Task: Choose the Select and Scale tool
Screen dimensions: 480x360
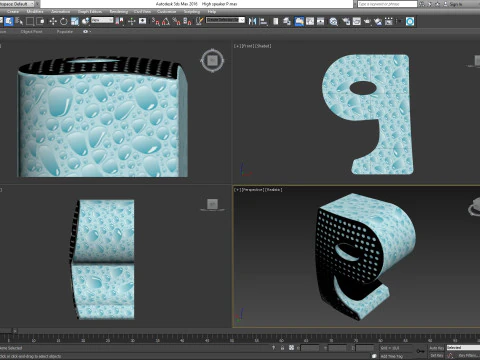Action: (x=74, y=21)
